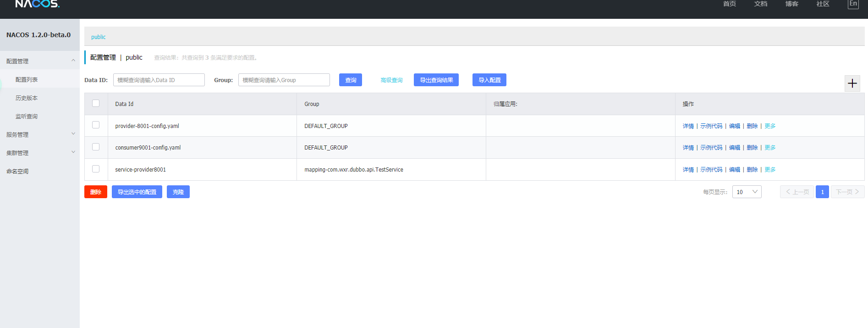The height and width of the screenshot is (328, 868).
Task: Select the public namespace tab
Action: 98,37
